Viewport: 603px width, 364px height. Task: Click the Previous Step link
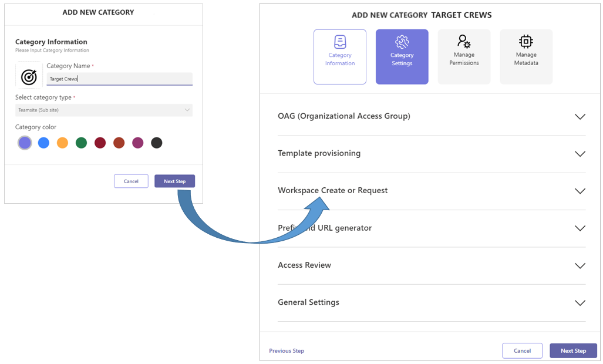tap(287, 350)
